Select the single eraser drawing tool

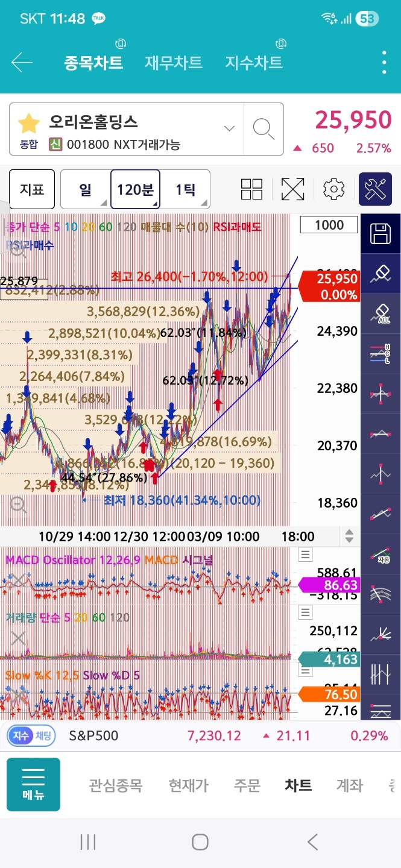click(380, 272)
